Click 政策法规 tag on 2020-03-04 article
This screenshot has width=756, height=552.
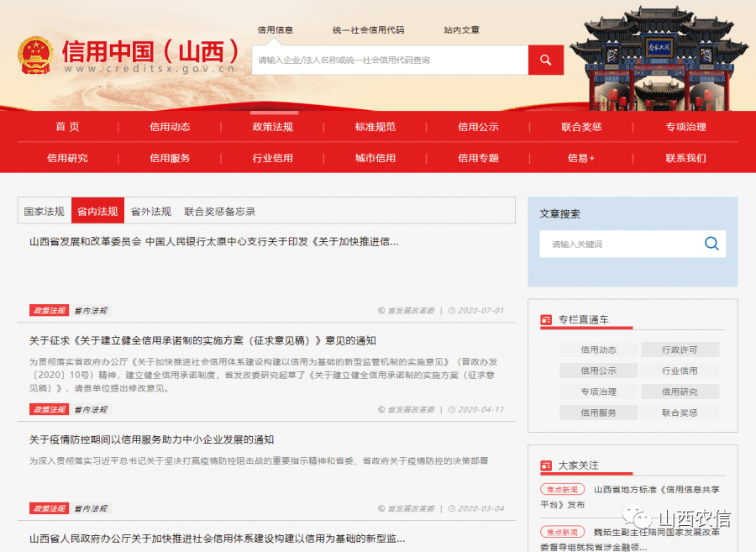(x=50, y=508)
